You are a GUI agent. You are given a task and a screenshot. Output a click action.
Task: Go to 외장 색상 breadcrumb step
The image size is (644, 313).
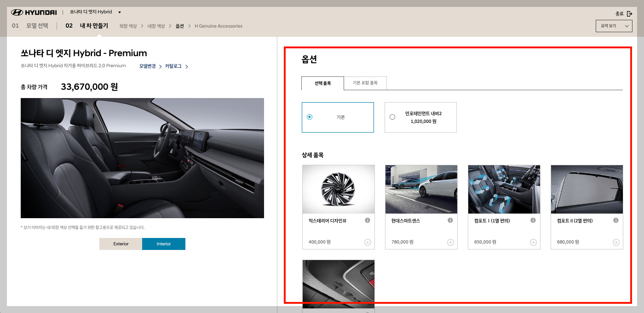128,26
